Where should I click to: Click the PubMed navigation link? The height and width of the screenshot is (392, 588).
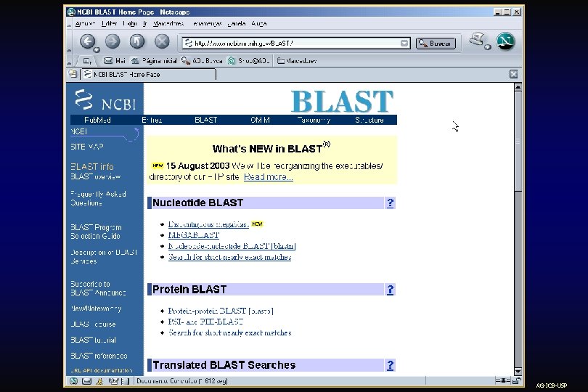97,120
